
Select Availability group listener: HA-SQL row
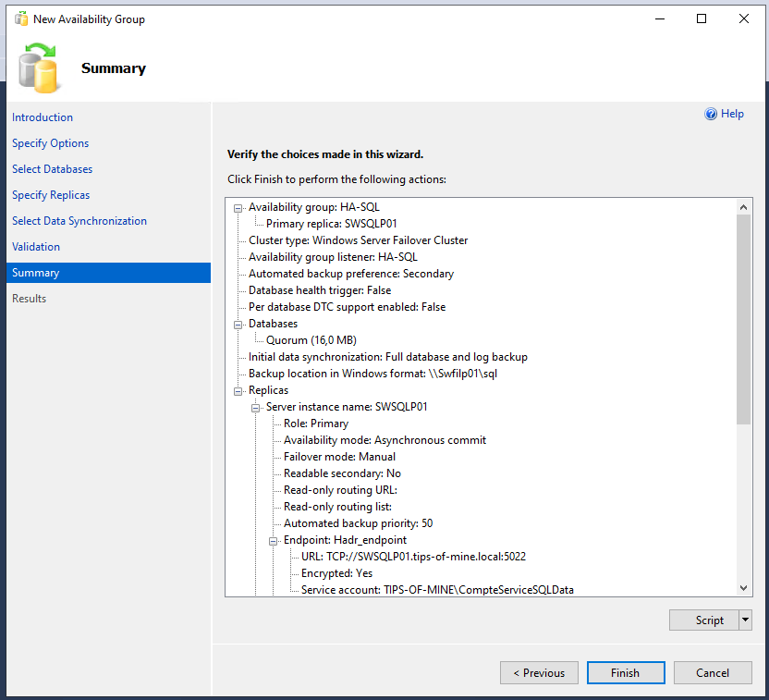(x=333, y=257)
